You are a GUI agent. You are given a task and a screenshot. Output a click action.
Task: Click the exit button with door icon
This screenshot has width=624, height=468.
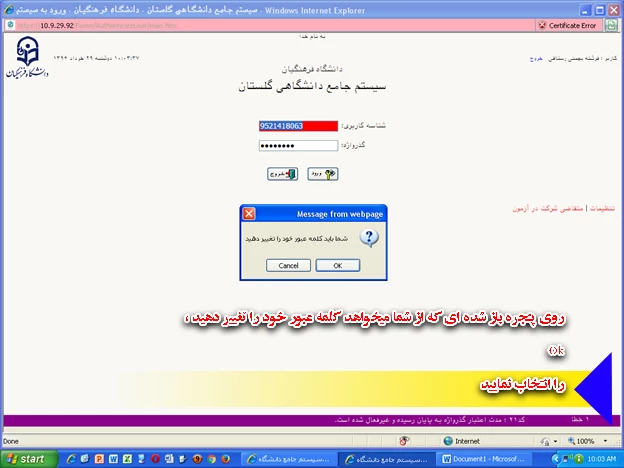[283, 174]
